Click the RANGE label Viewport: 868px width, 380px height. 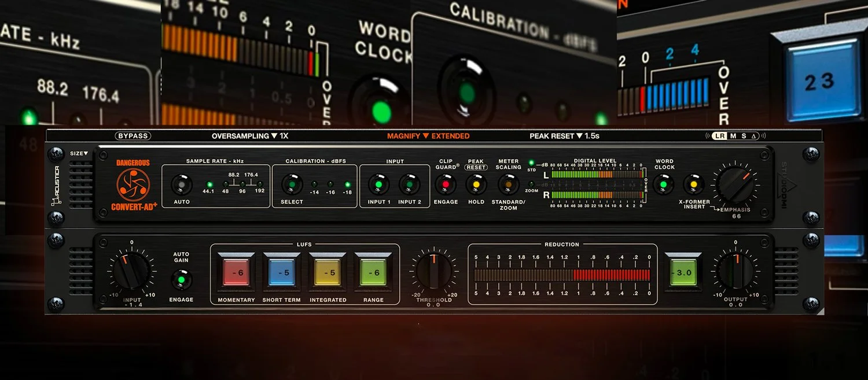[373, 300]
